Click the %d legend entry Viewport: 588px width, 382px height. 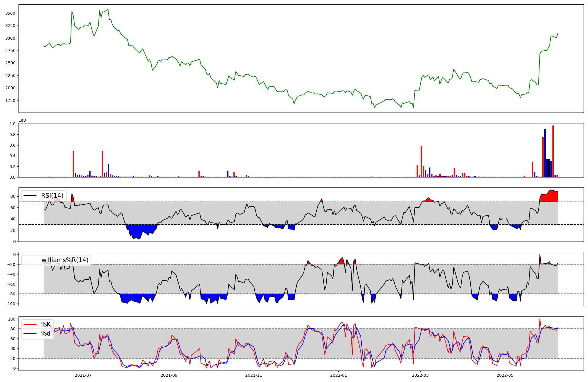pyautogui.click(x=46, y=334)
